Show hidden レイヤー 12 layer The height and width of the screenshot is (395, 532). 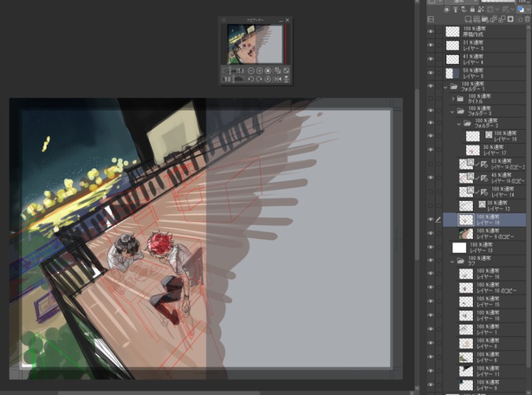430,205
